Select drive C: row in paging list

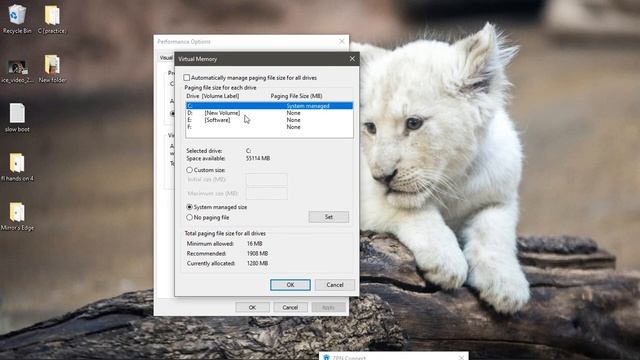(x=269, y=106)
